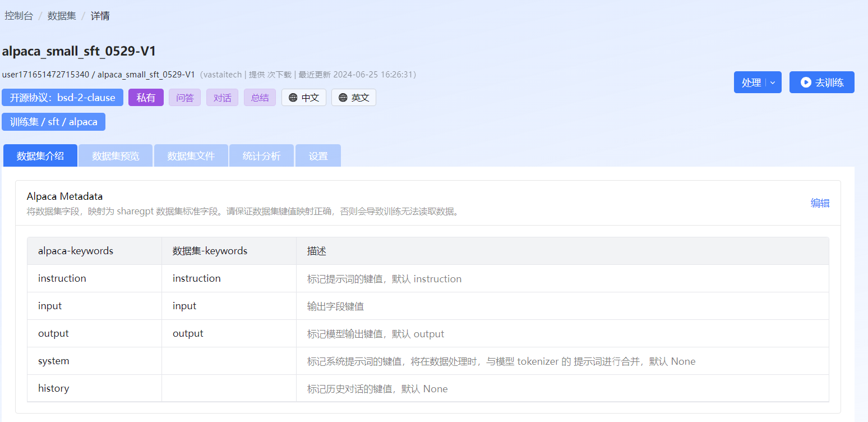Click the 处理 button label
The image size is (868, 422).
click(x=751, y=82)
